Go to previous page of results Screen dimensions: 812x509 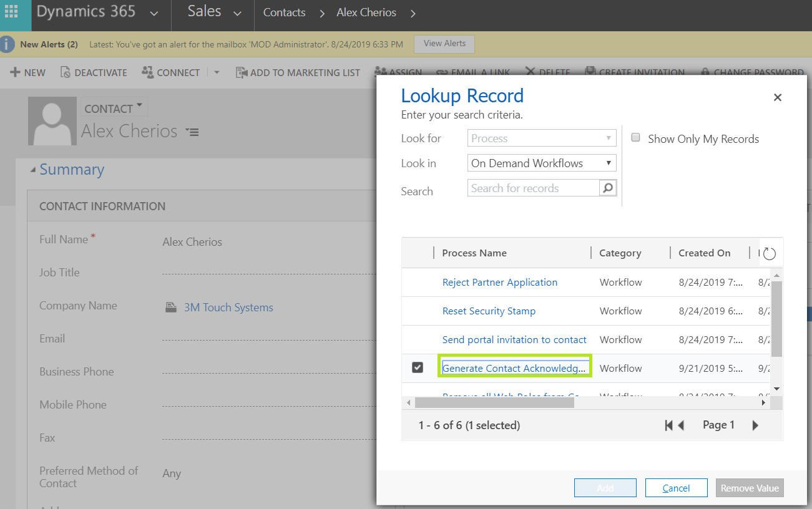coord(682,425)
